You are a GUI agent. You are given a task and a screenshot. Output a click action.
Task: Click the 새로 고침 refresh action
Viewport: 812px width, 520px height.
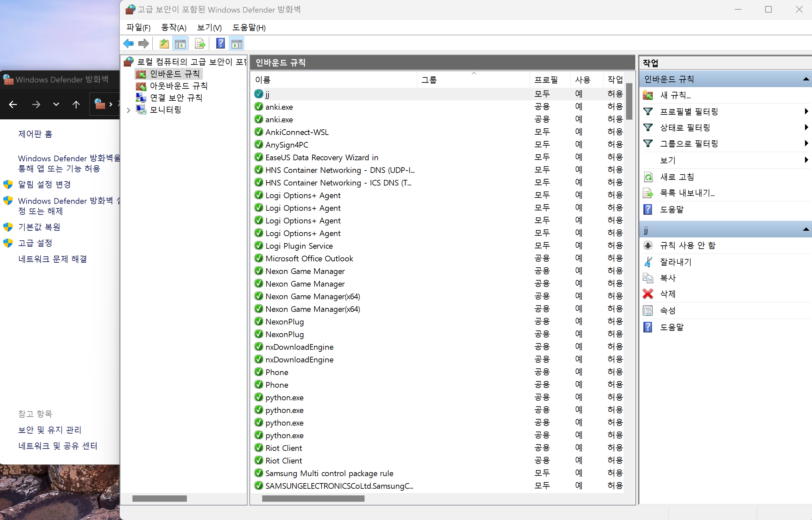677,177
